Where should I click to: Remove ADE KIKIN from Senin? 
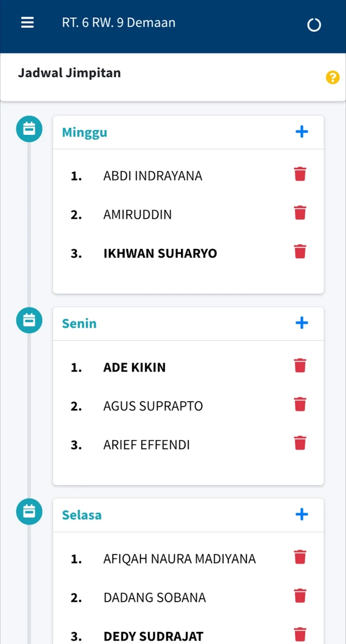300,365
